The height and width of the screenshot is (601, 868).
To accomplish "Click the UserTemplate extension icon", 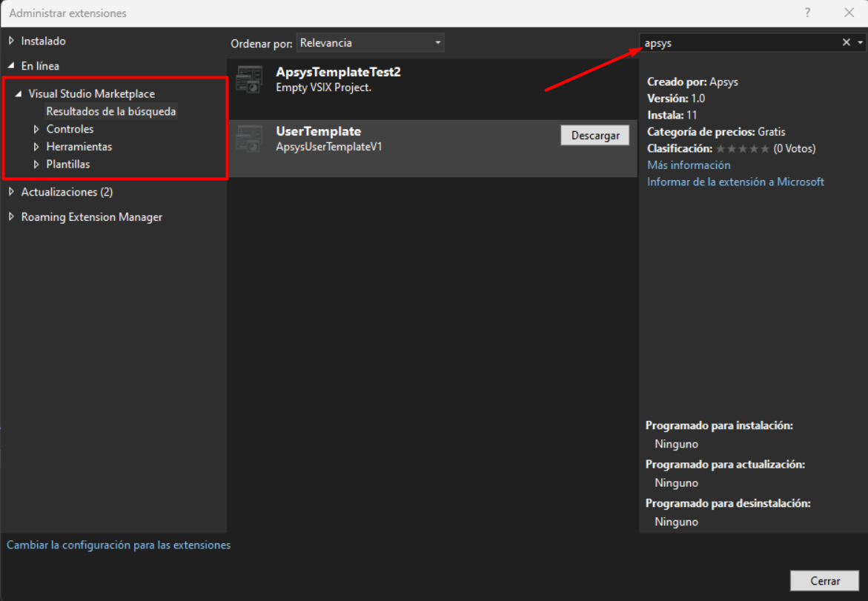I will [x=249, y=139].
